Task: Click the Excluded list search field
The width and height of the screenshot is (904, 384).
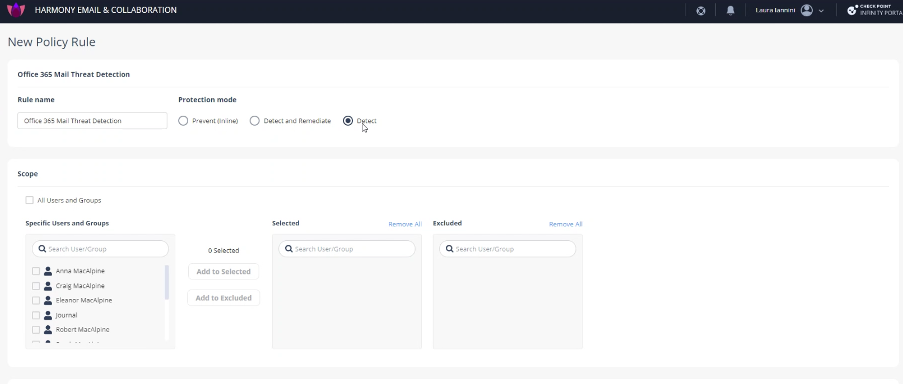Action: [507, 249]
